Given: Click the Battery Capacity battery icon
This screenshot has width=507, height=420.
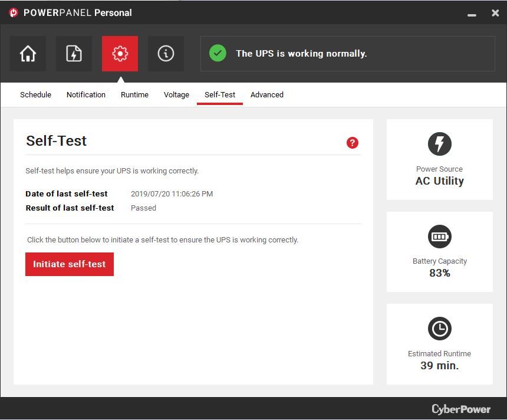Looking at the screenshot, I should click(439, 237).
